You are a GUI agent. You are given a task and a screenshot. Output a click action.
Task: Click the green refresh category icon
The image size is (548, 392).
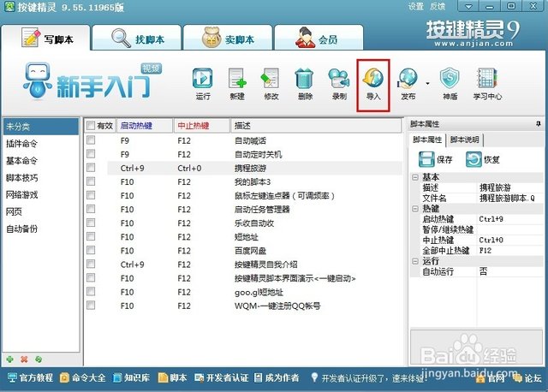coord(39,359)
